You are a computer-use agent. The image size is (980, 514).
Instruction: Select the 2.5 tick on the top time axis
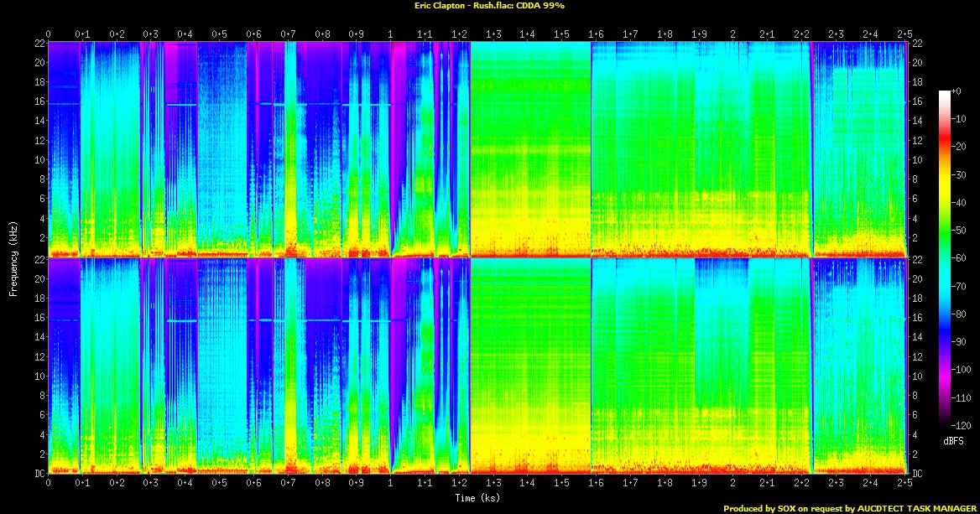[x=904, y=34]
